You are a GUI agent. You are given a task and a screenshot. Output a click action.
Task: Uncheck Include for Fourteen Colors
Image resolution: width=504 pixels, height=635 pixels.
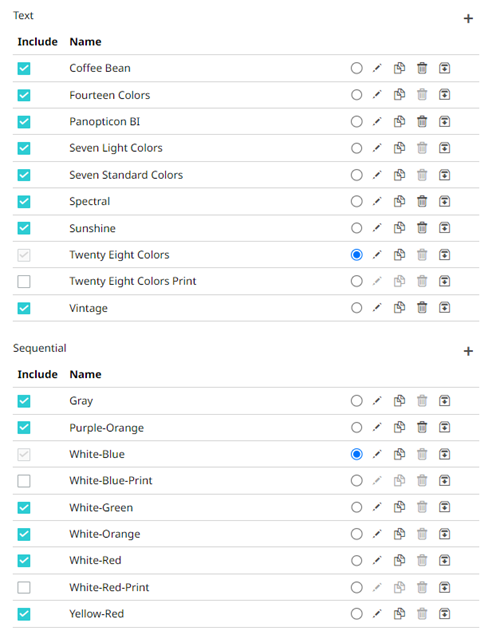pos(24,95)
